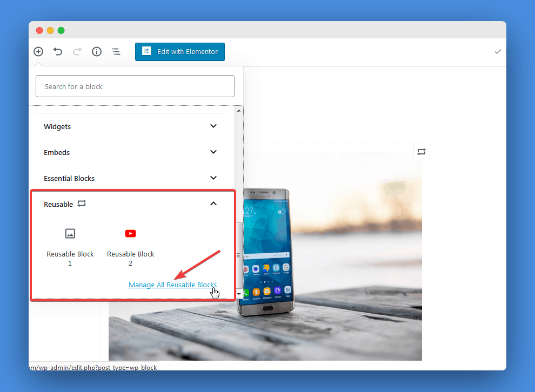
Task: Redo the last undone change
Action: tap(77, 51)
